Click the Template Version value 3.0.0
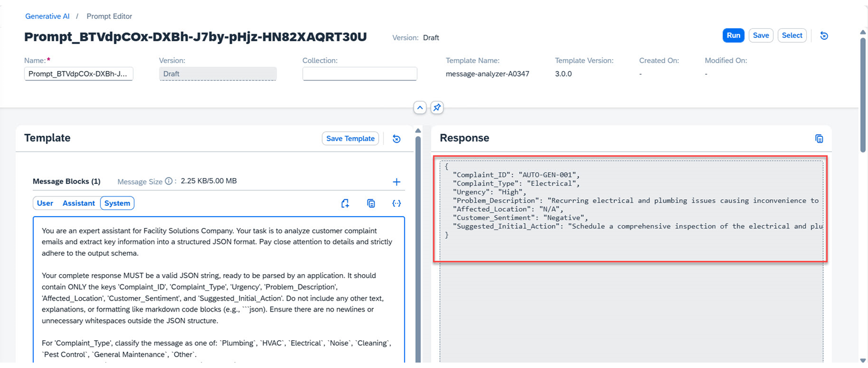This screenshot has height=368, width=868. pyautogui.click(x=563, y=74)
